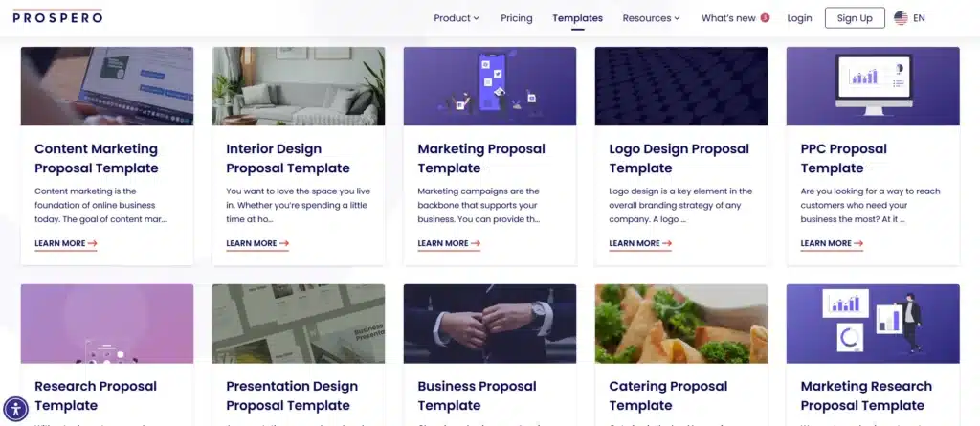This screenshot has width=980, height=426.
Task: Click the Login link
Action: click(x=799, y=18)
